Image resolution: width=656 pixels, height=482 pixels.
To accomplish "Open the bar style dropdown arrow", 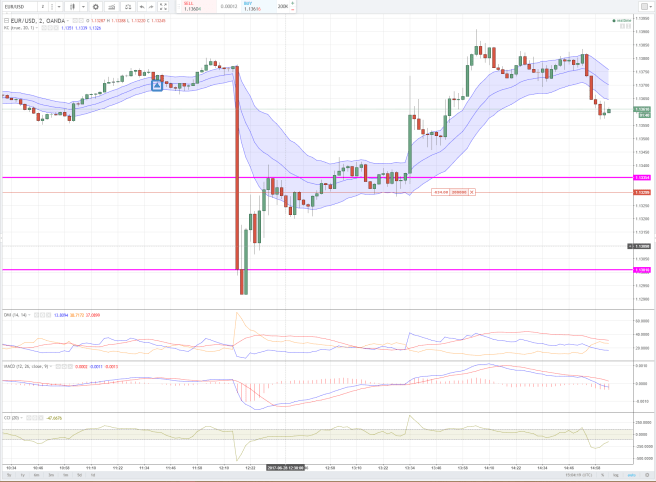I will coord(82,7).
